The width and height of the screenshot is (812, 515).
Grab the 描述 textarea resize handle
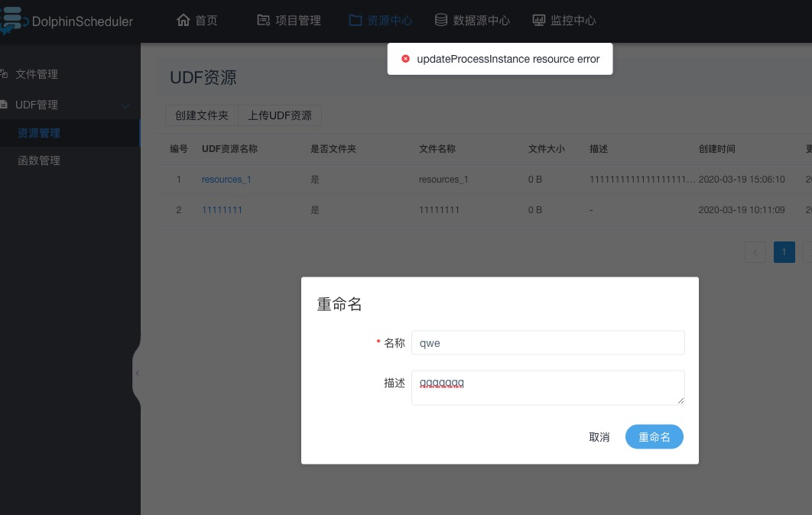(x=680, y=400)
